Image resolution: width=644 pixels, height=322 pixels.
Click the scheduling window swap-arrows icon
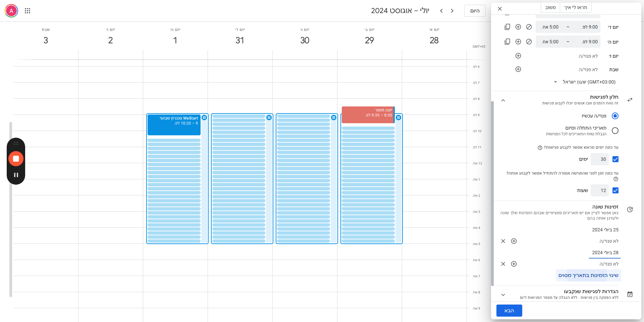(x=630, y=100)
